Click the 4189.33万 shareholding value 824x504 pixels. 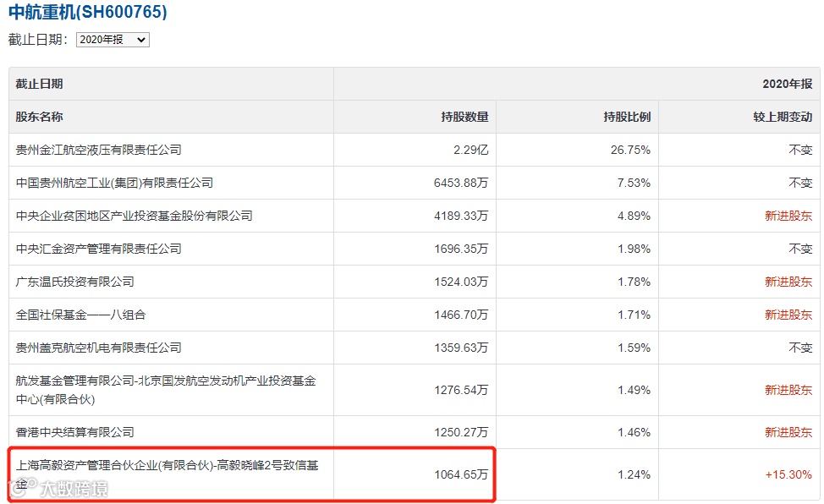(x=461, y=216)
